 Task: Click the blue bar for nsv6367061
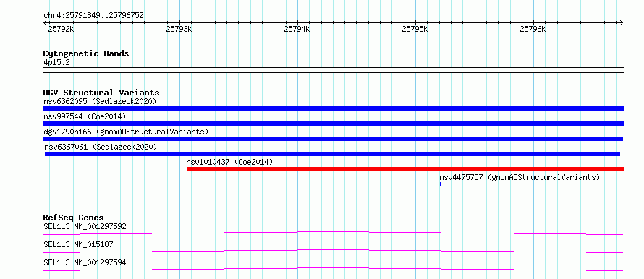[x=332, y=154]
